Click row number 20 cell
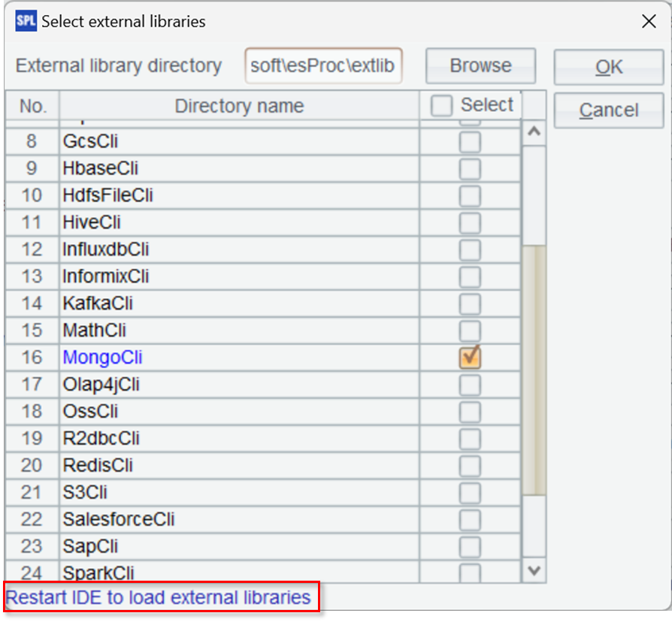The width and height of the screenshot is (672, 622). pyautogui.click(x=32, y=466)
